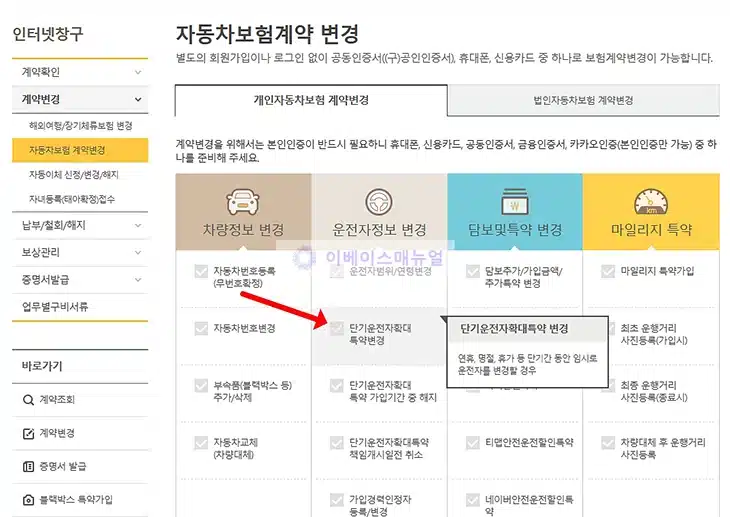Click the steering wheel icon above 운전자정보 변경
The height and width of the screenshot is (517, 730).
(379, 202)
